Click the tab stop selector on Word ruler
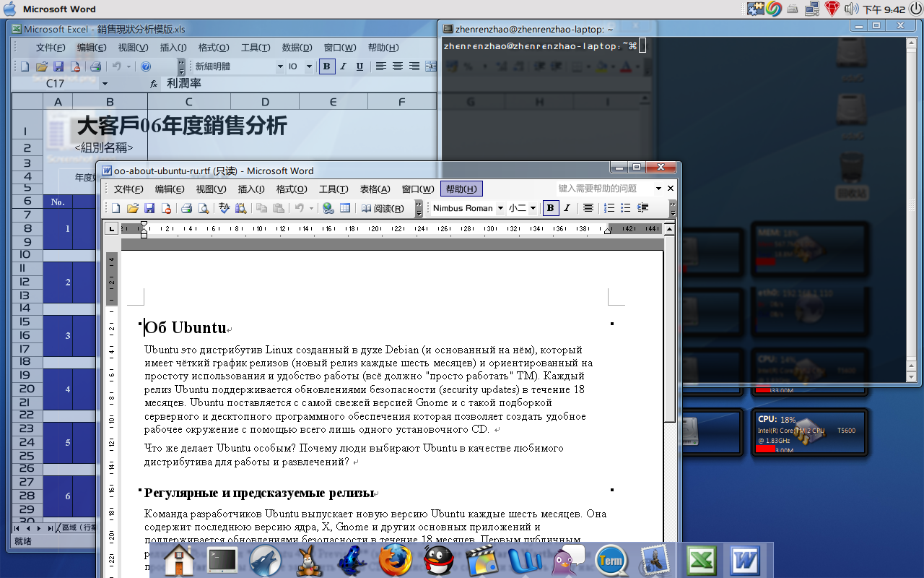The width and height of the screenshot is (924, 578). (112, 229)
